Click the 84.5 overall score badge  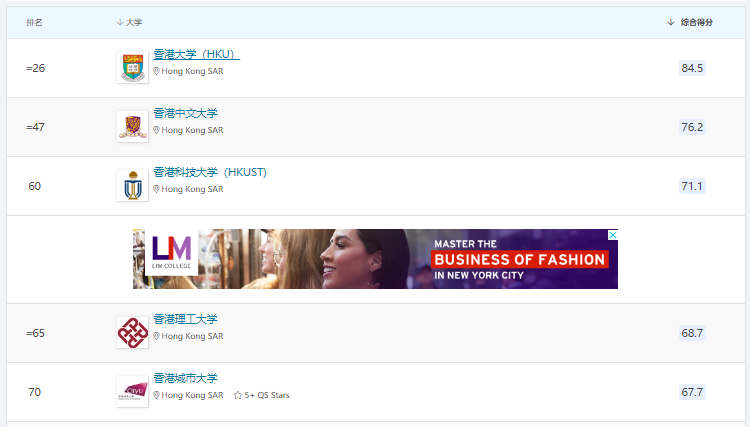[692, 68]
